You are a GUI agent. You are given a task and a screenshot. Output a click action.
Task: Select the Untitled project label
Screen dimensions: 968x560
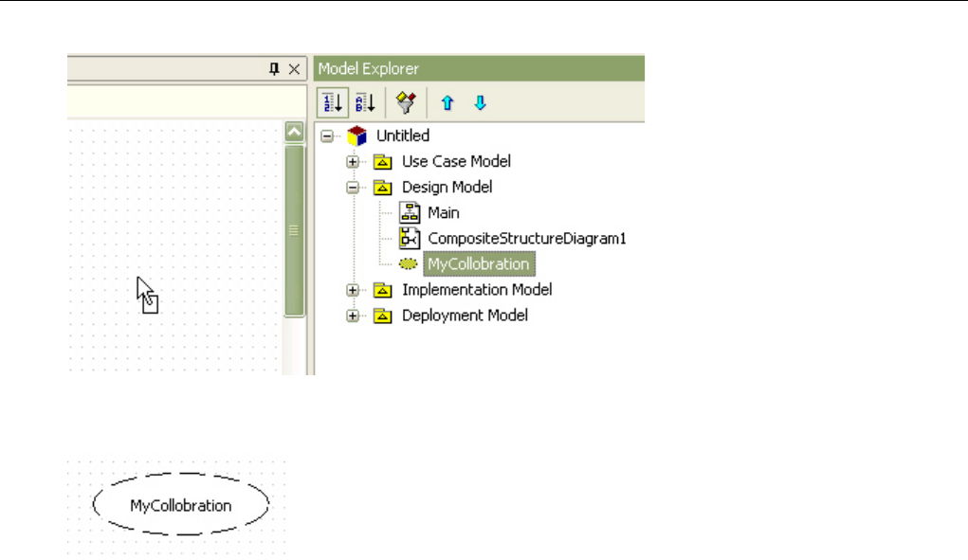click(403, 135)
